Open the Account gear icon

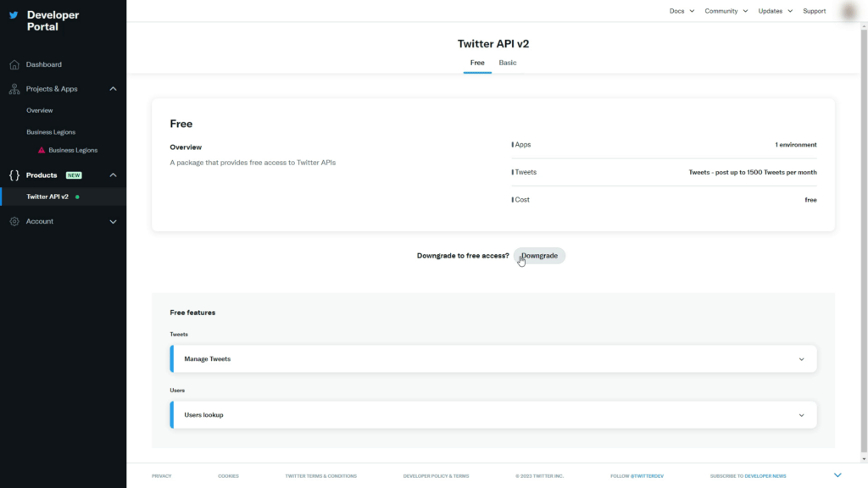point(14,221)
